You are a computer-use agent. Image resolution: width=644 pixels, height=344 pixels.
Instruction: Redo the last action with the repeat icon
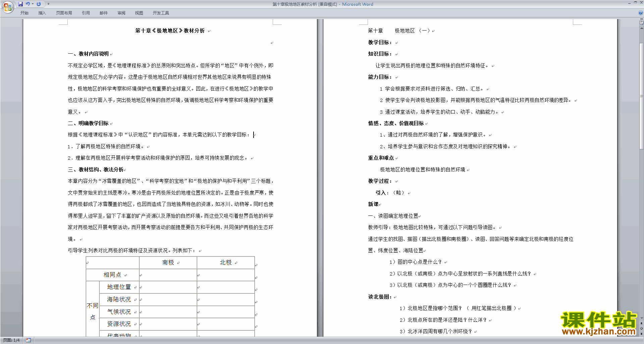click(x=39, y=4)
